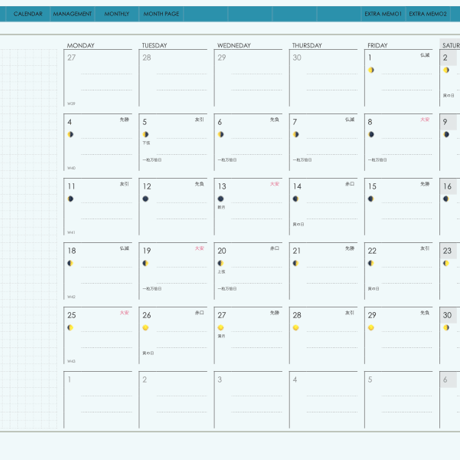Tap the moon icon on Saturday 23
This screenshot has height=460, width=460.
(446, 263)
